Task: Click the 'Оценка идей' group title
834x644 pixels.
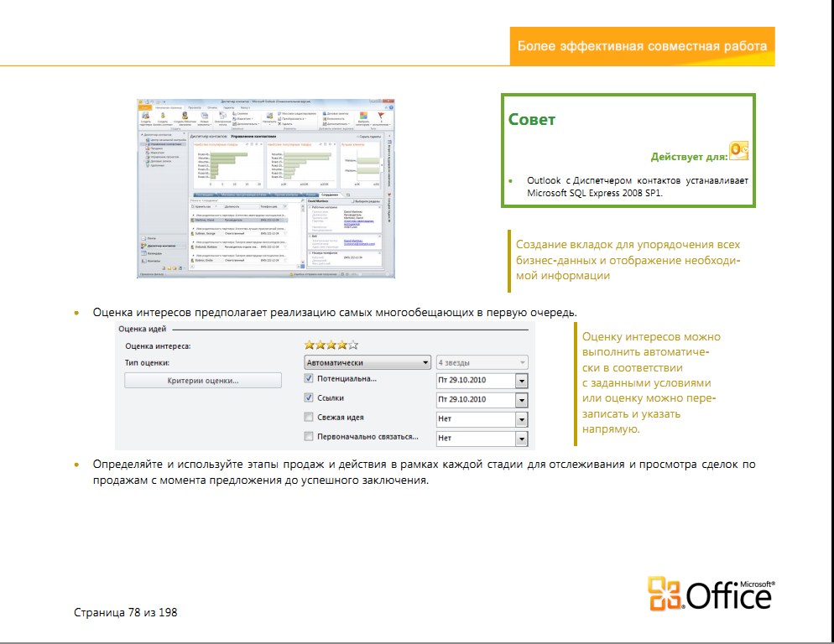Action: (x=142, y=329)
